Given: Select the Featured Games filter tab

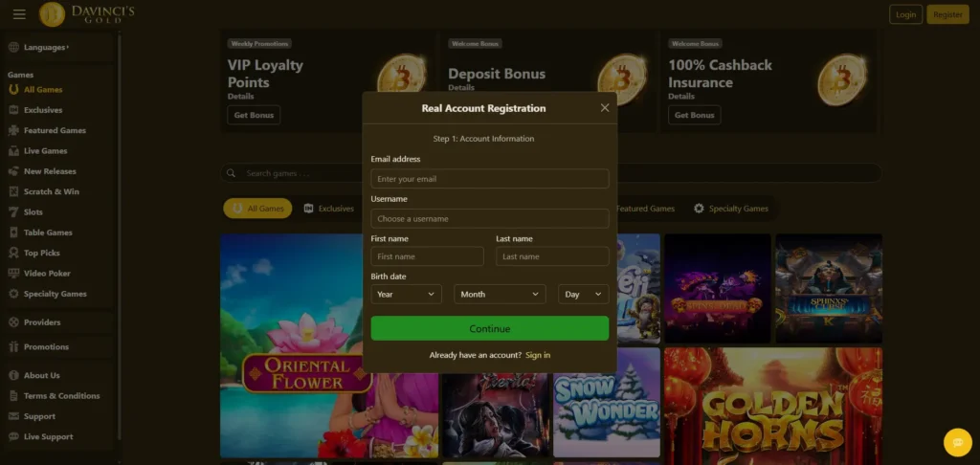Looking at the screenshot, I should click(645, 209).
